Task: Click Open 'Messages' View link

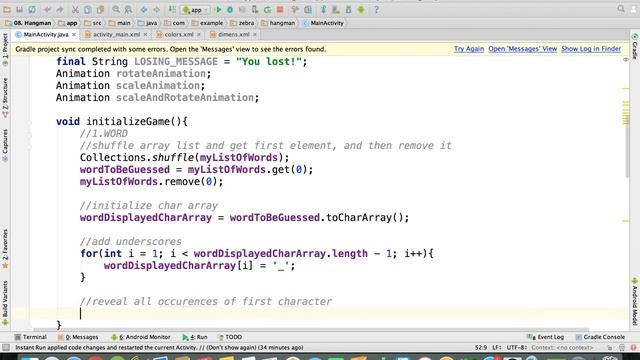Action: [x=522, y=49]
